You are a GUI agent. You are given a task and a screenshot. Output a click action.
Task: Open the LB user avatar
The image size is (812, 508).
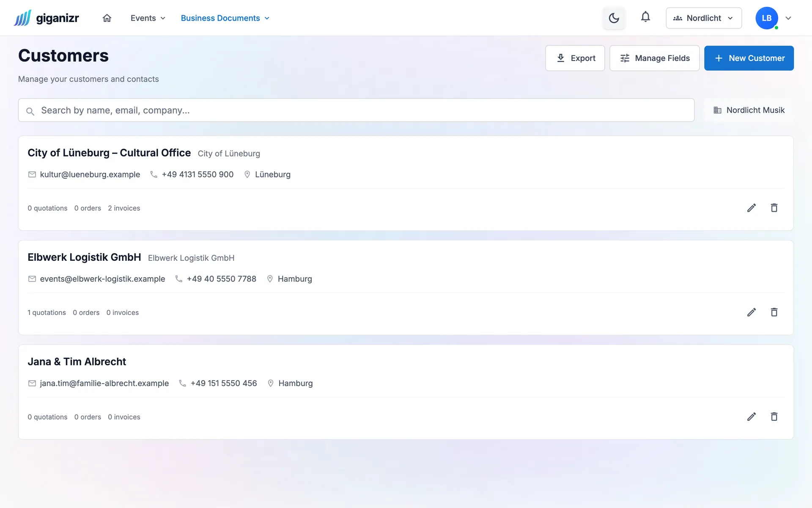click(x=767, y=18)
